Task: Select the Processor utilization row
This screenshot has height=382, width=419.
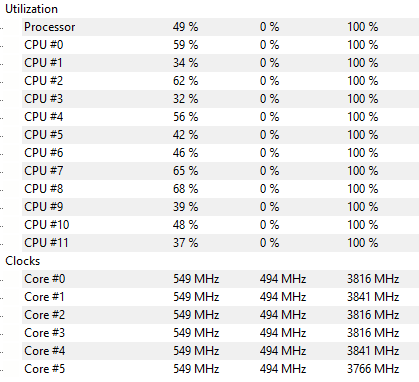Action: tap(220, 27)
